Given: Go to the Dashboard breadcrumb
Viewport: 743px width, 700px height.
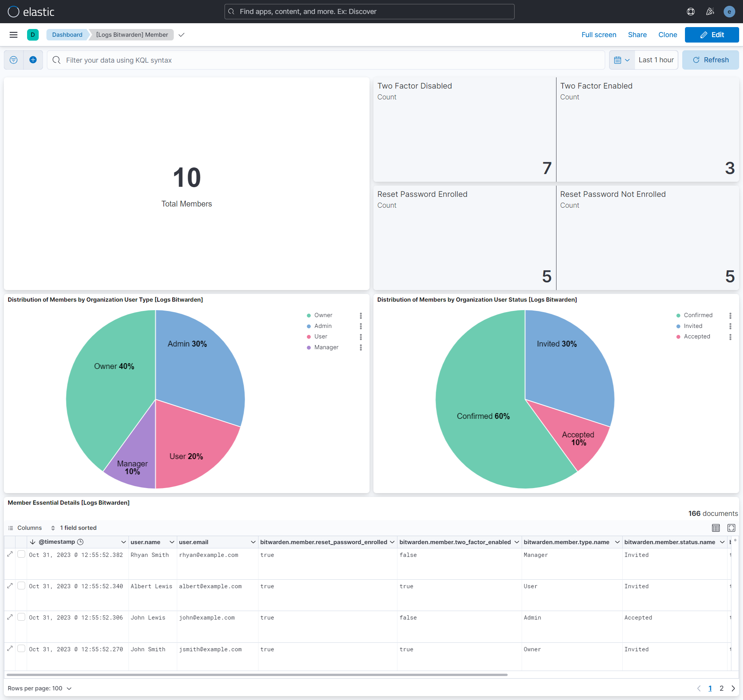Looking at the screenshot, I should tap(67, 35).
